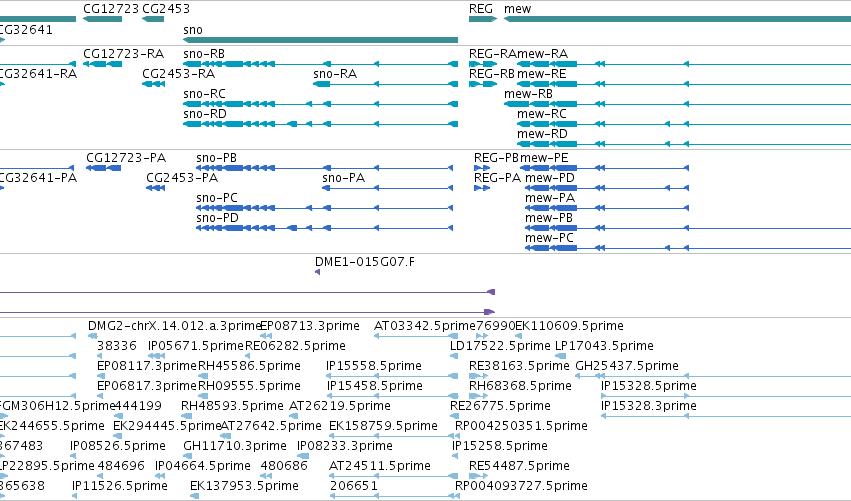Click the AT26219.5prime EST label
This screenshot has height=501, width=851.
point(340,407)
